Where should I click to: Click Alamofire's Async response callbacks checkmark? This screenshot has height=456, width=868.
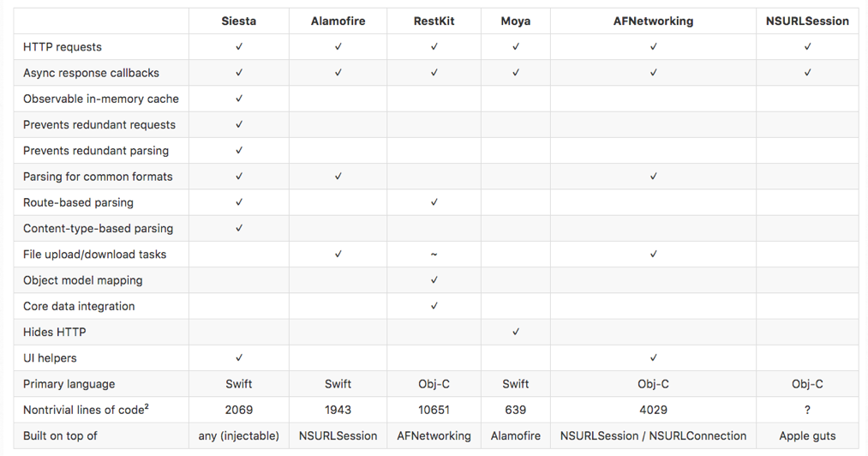click(x=338, y=73)
